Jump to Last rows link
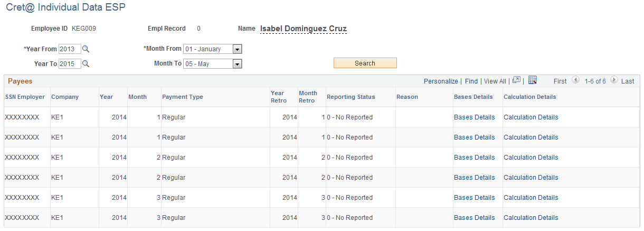 (628, 81)
